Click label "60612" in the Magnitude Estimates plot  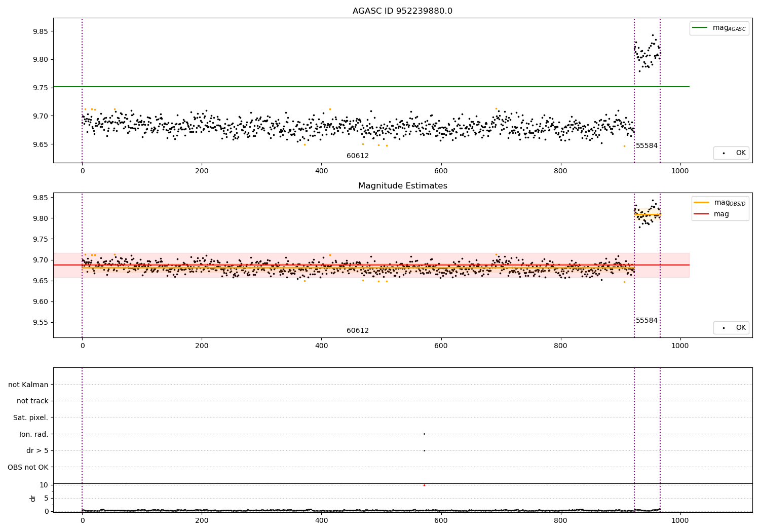click(358, 331)
